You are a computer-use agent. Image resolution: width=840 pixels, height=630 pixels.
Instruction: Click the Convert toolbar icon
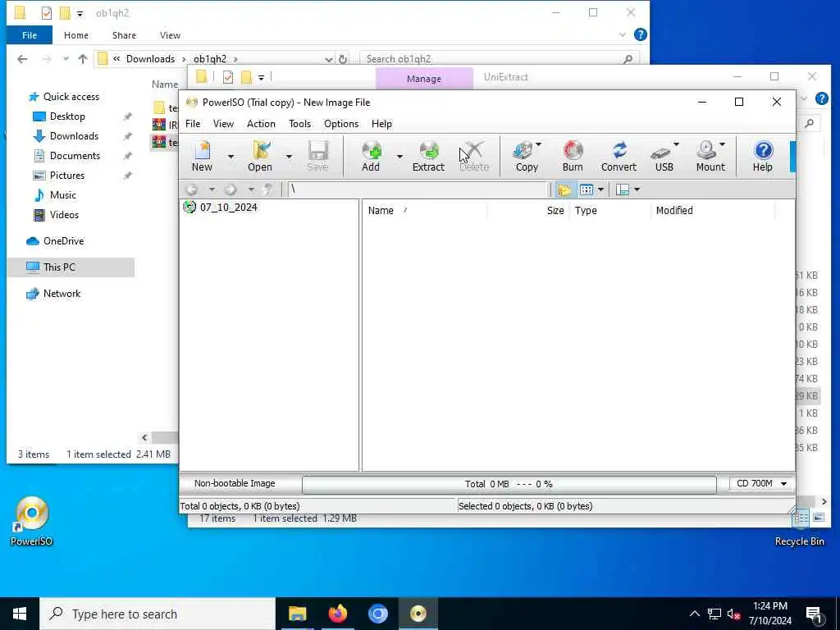619,156
